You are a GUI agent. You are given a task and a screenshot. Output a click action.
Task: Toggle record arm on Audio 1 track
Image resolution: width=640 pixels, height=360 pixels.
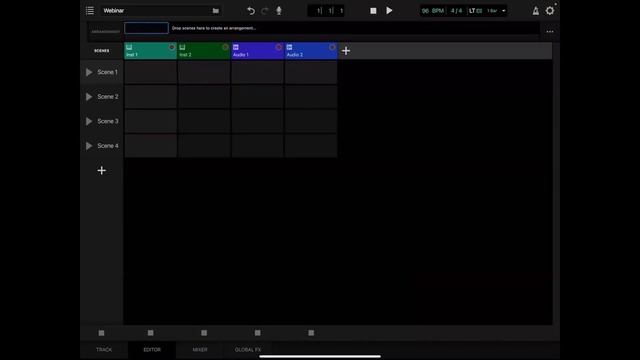pyautogui.click(x=279, y=47)
